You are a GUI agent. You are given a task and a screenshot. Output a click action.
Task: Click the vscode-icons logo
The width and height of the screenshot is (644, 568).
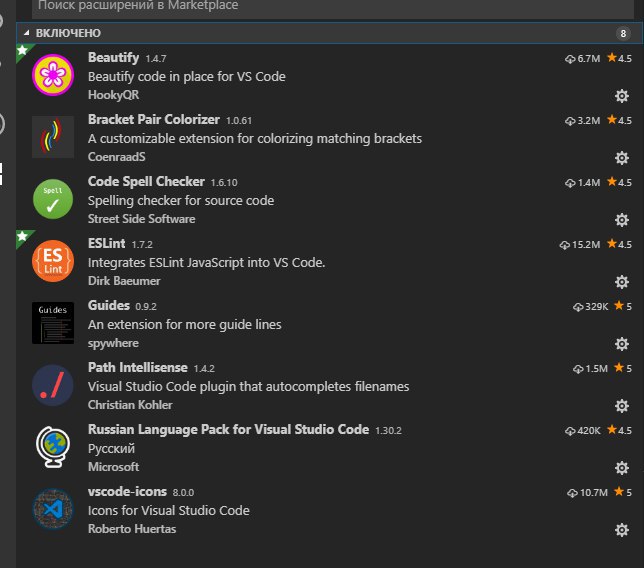tap(53, 509)
